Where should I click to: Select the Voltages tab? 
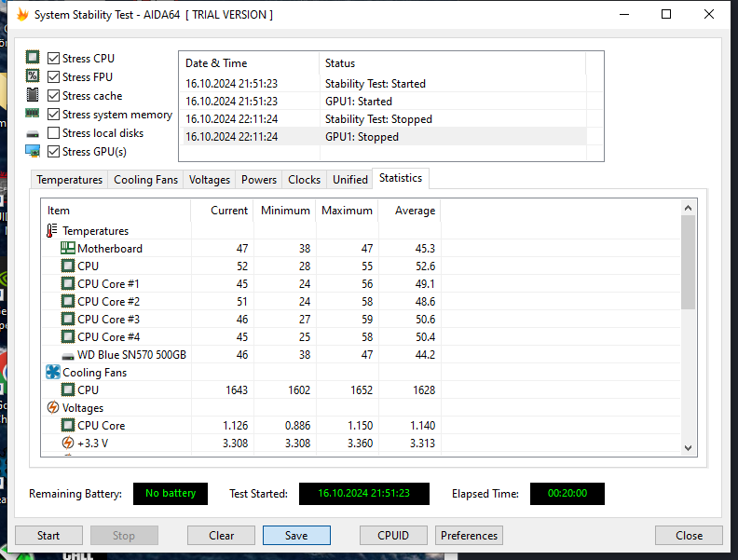coord(210,180)
